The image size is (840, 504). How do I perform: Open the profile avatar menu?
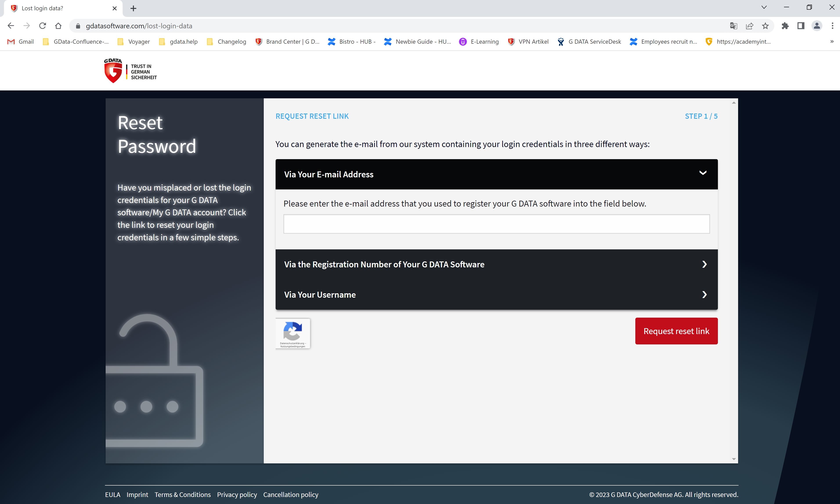coord(817,26)
